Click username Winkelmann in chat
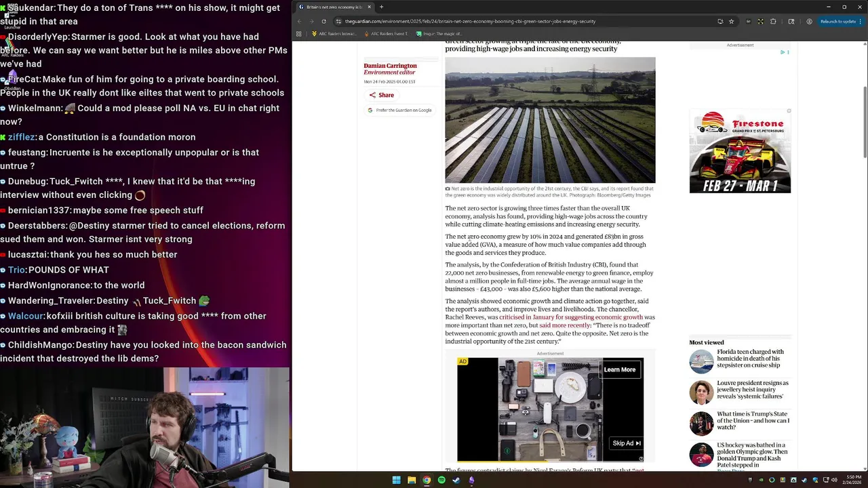 click(35, 108)
